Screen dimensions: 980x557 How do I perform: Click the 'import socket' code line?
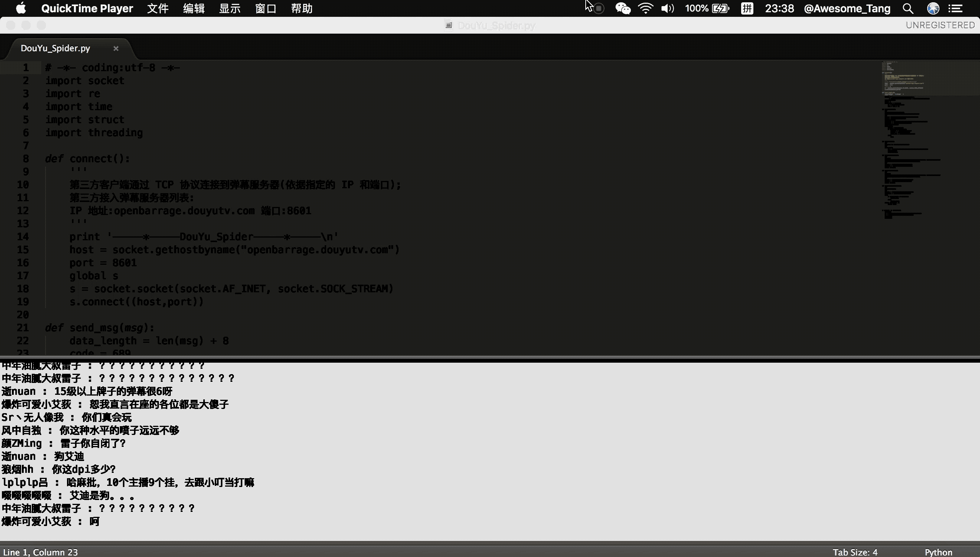click(x=85, y=81)
